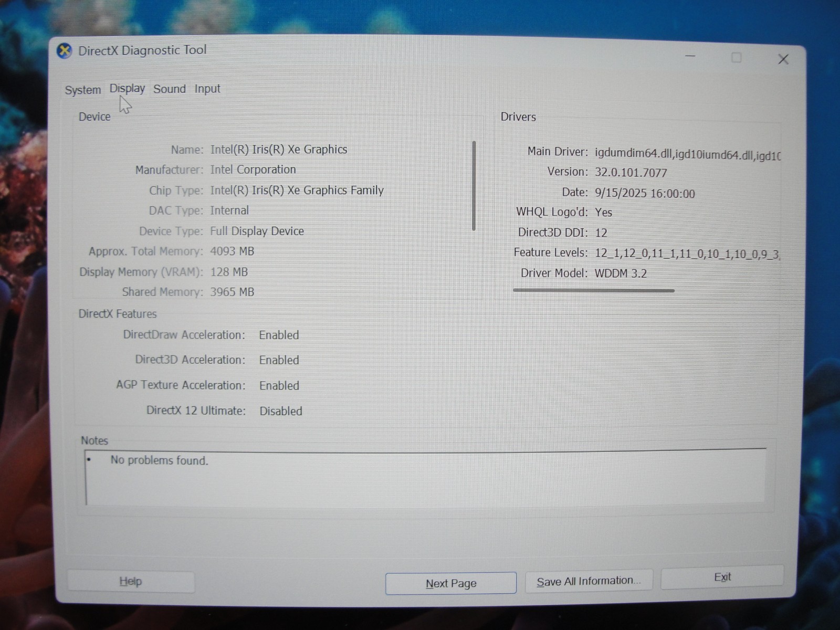Click Save All Information button

click(589, 581)
